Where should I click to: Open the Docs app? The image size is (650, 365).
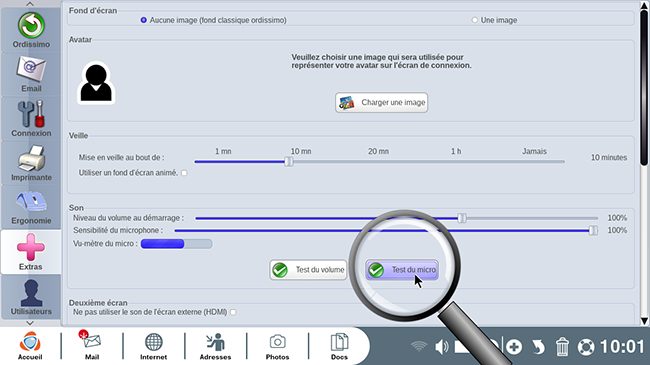click(x=339, y=346)
